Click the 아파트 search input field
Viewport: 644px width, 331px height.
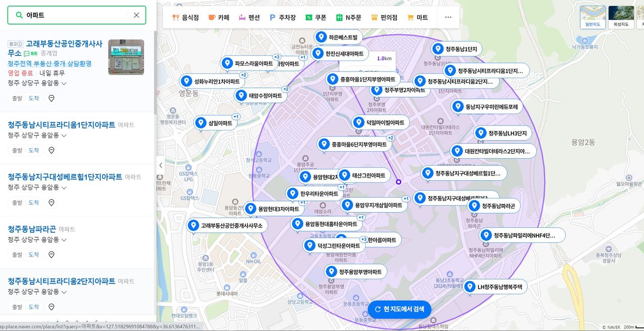pos(76,15)
